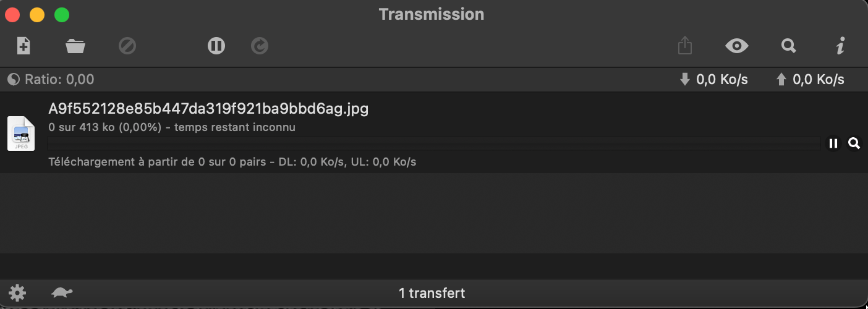
Task: Select the A9f552128e85b447da319f921ba9bbd6ag.jpg torrent name
Action: coord(208,109)
